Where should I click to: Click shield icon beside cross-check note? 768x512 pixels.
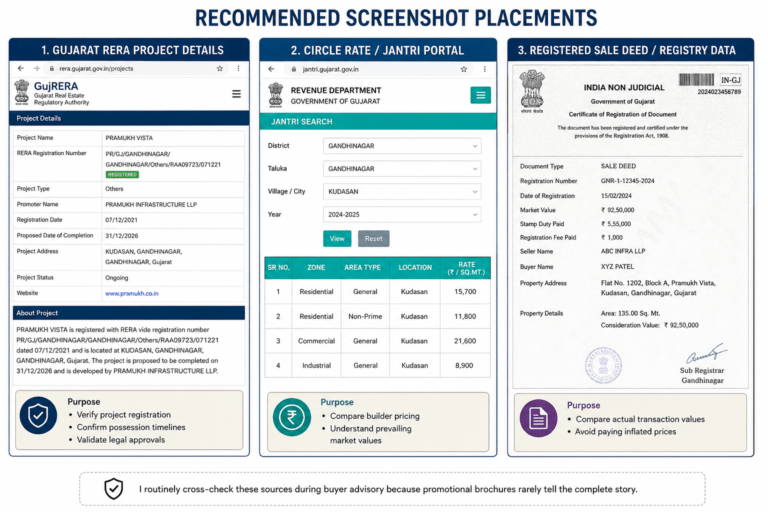pos(114,488)
